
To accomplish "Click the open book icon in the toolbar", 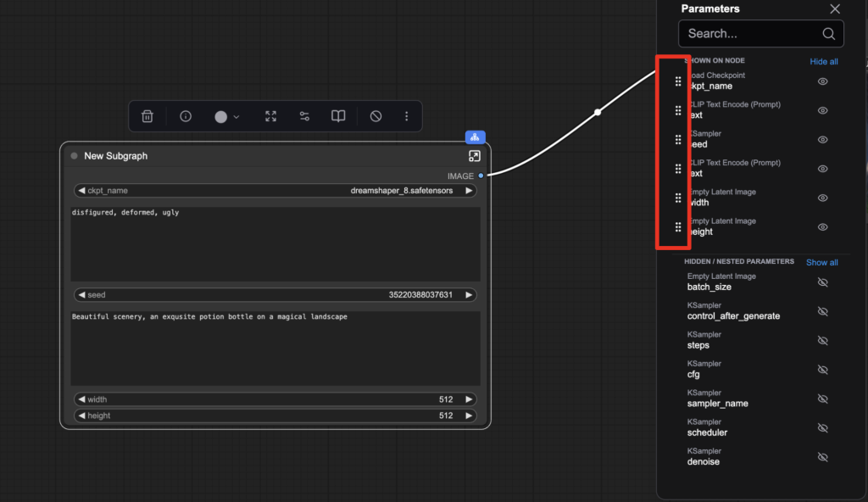I will (x=338, y=116).
